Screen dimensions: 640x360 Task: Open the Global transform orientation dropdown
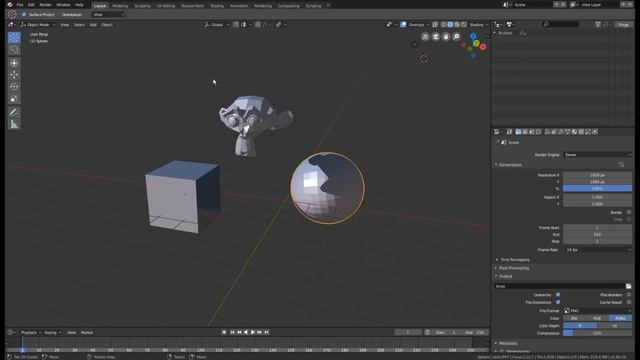(x=217, y=25)
